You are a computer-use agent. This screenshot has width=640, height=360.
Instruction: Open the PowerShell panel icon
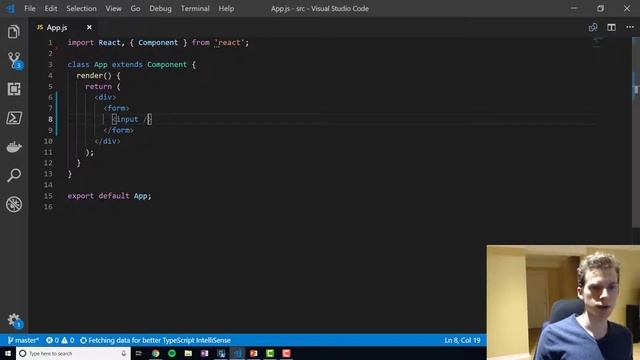14,118
